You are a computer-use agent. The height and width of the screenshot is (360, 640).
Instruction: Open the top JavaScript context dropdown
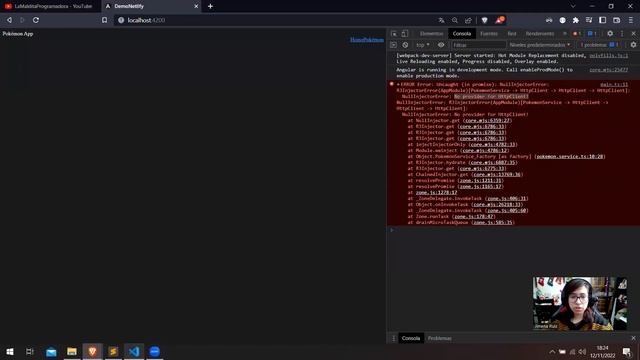coord(423,45)
